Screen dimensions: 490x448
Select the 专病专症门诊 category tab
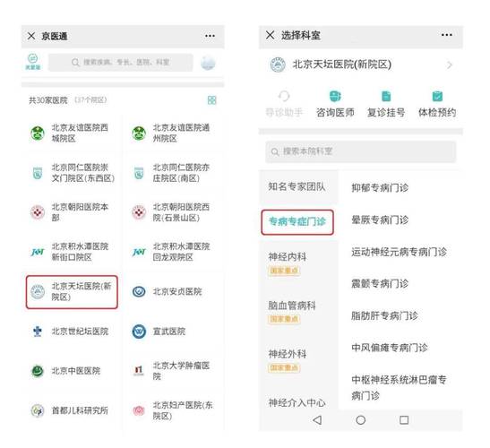click(297, 222)
